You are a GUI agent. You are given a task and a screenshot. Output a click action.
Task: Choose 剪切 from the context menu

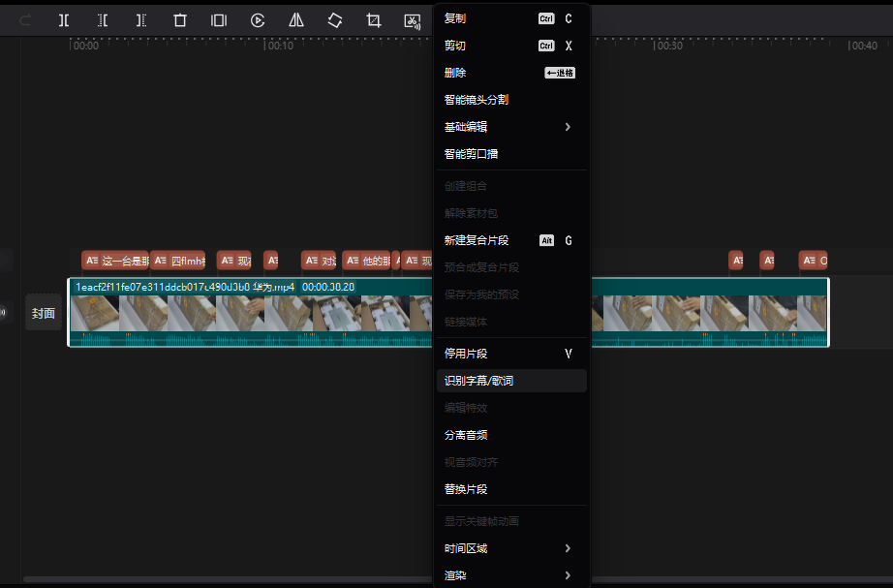coord(511,46)
